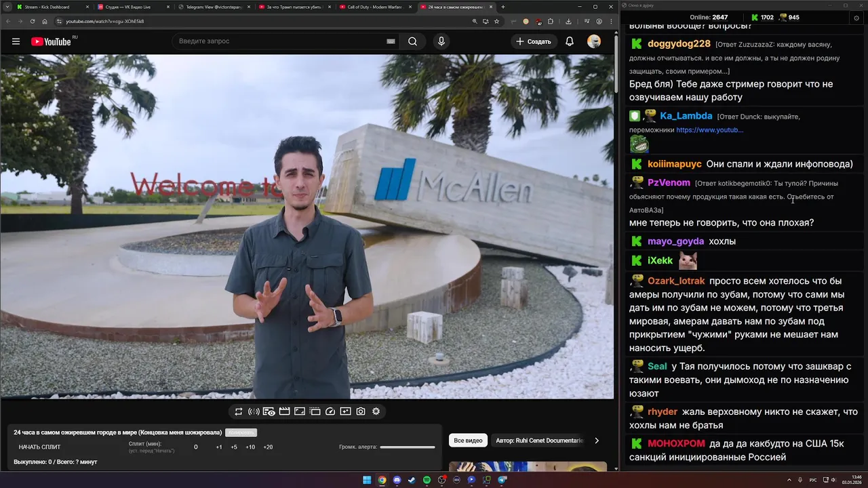Viewport: 868px width, 488px height.
Task: Take a screenshot with the camera icon
Action: click(x=361, y=411)
